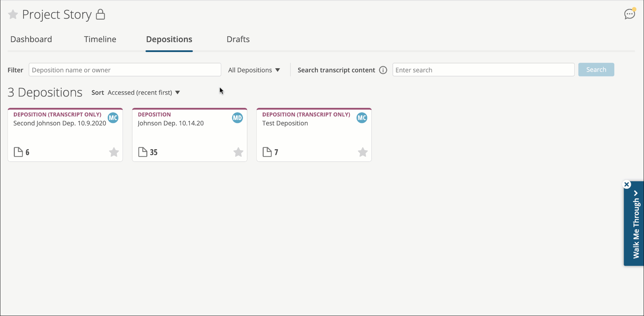Open the All Depositions dropdown
644x316 pixels.
click(254, 70)
